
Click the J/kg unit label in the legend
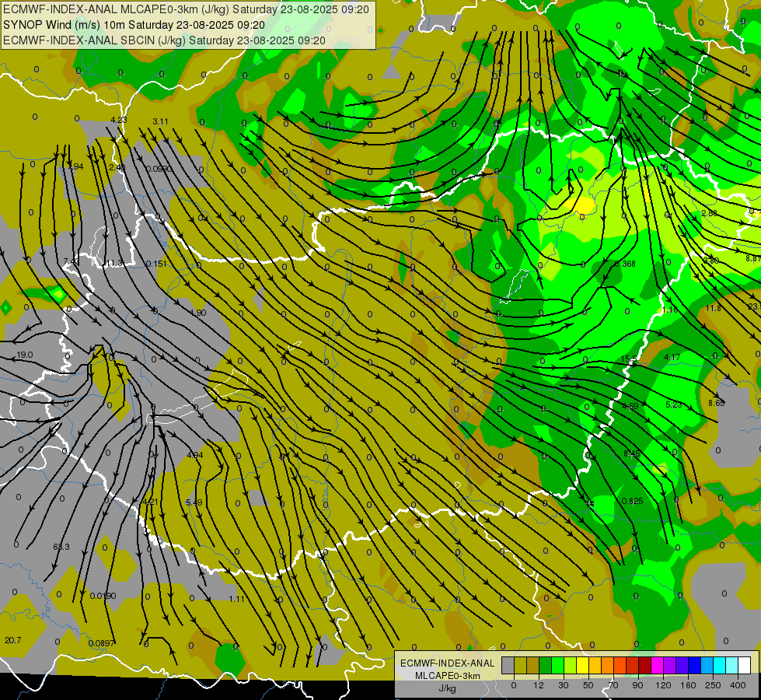click(x=447, y=688)
